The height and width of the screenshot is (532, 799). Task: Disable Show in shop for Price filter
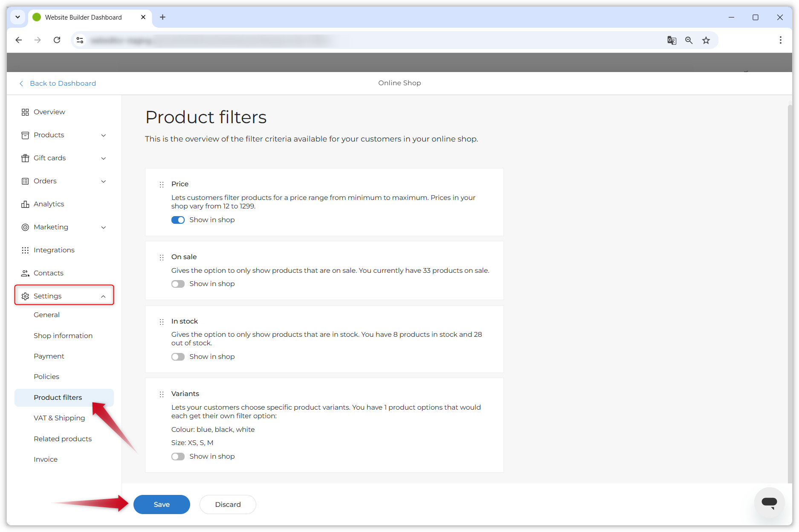178,220
